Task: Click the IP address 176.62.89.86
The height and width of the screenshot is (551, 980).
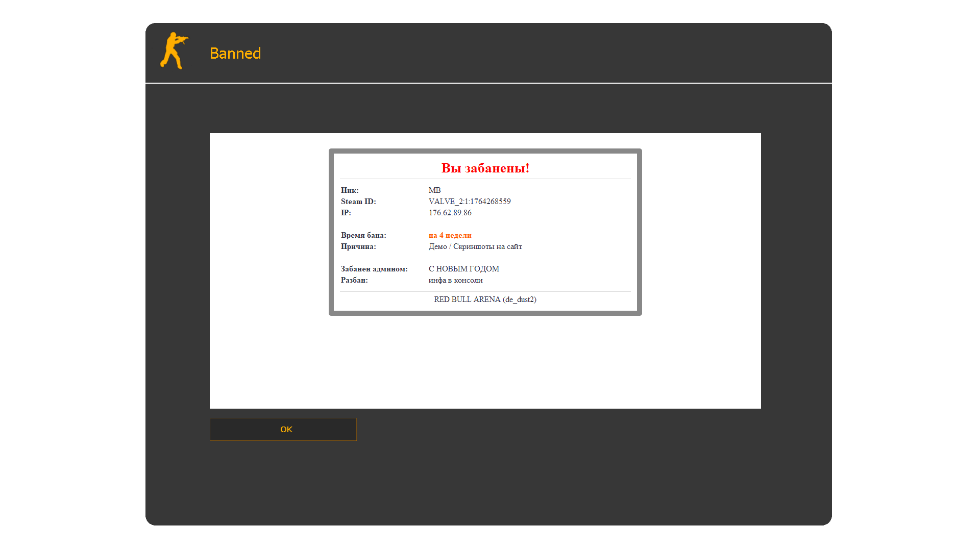Action: (450, 213)
